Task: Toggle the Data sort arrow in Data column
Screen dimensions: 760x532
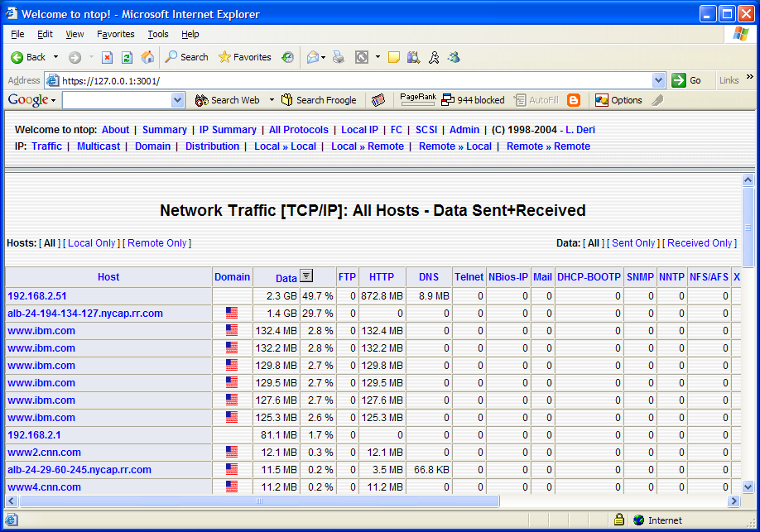Action: click(x=305, y=276)
